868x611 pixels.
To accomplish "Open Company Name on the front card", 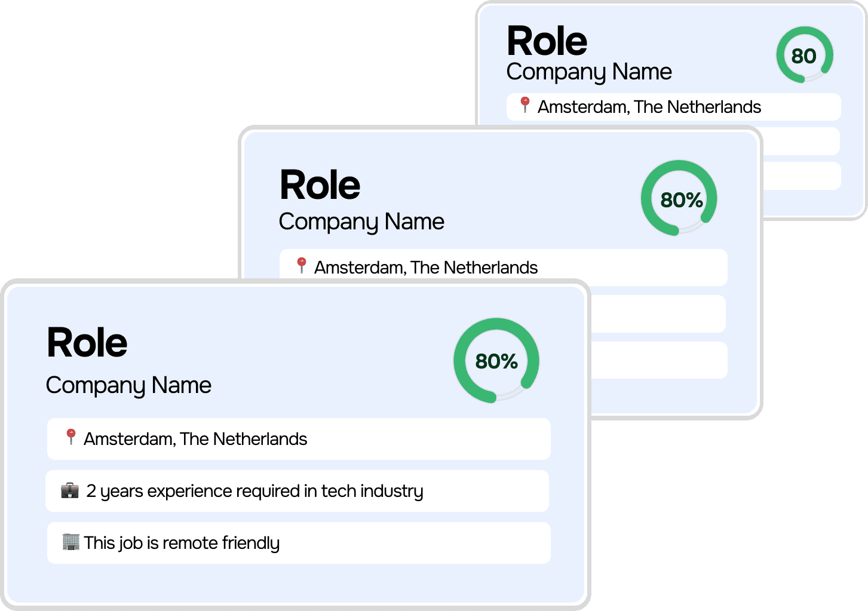I will tap(128, 386).
